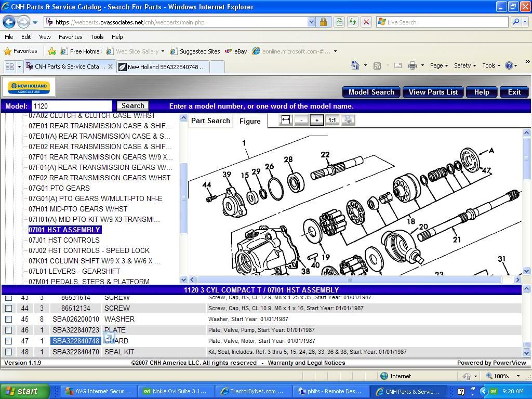Expand the Safety menu dropdown
The width and height of the screenshot is (532, 399).
[465, 65]
